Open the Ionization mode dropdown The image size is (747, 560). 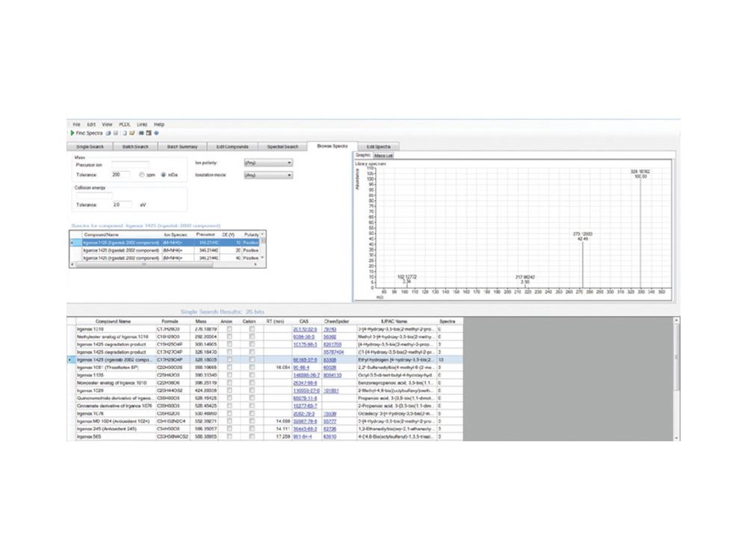click(x=265, y=175)
